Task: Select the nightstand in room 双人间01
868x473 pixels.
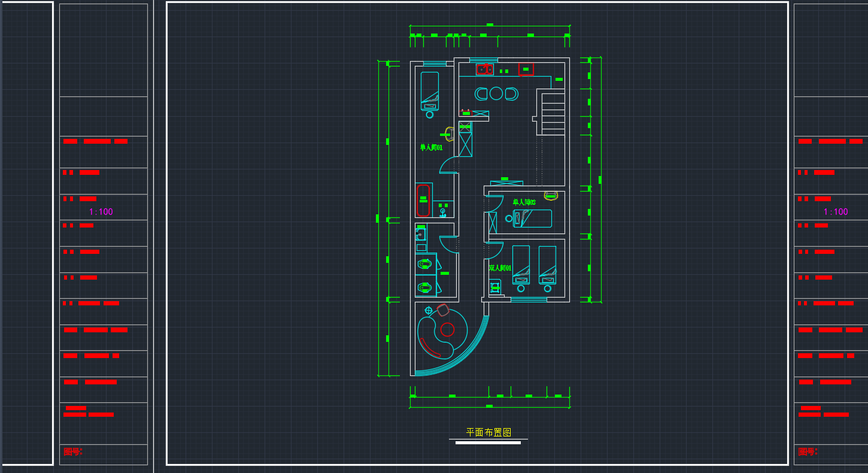Action: (495, 287)
